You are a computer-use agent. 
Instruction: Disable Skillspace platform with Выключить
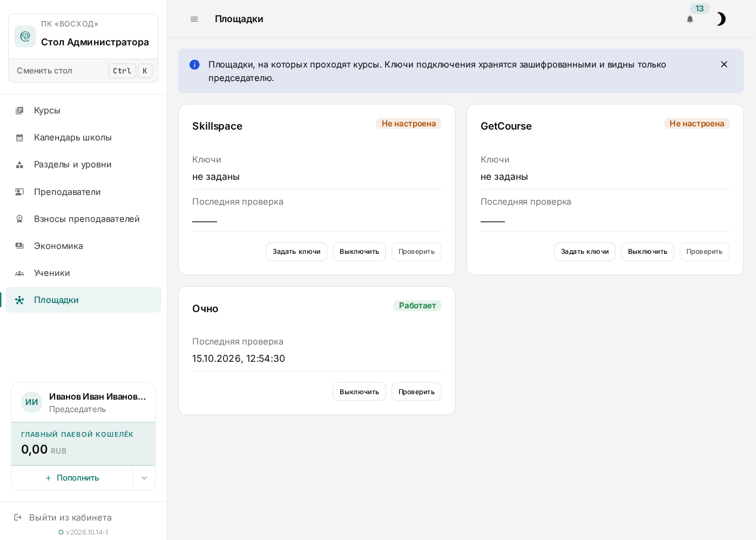pyautogui.click(x=359, y=252)
